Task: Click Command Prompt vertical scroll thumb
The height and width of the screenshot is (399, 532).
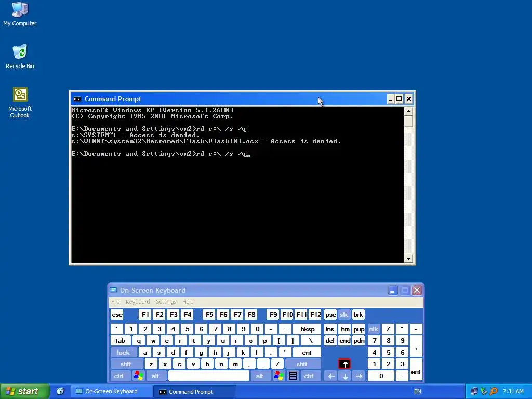Action: pos(408,122)
